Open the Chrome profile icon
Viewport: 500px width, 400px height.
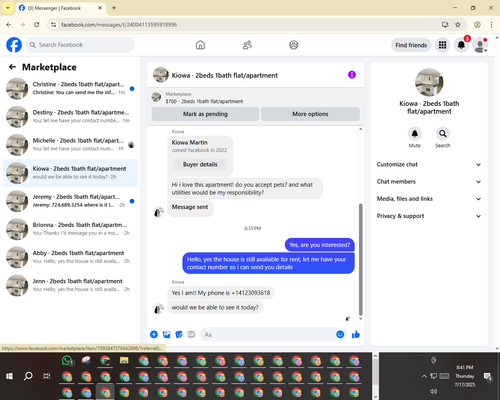(x=477, y=24)
